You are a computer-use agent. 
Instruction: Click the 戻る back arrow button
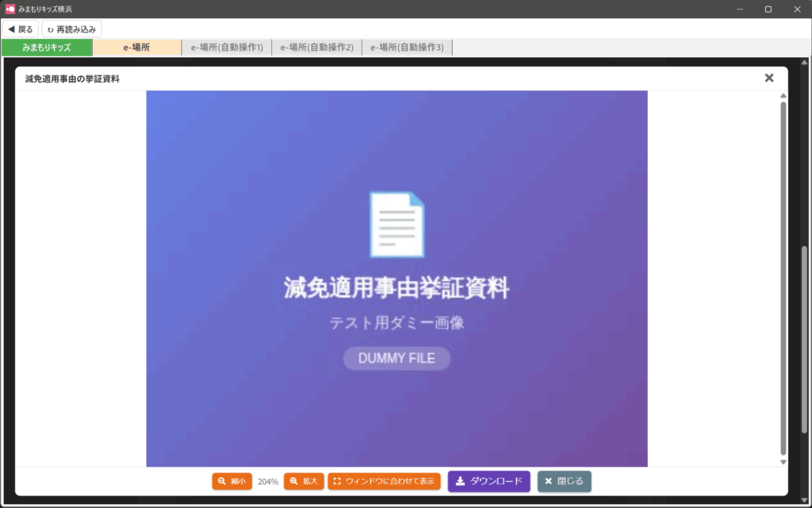coord(21,29)
